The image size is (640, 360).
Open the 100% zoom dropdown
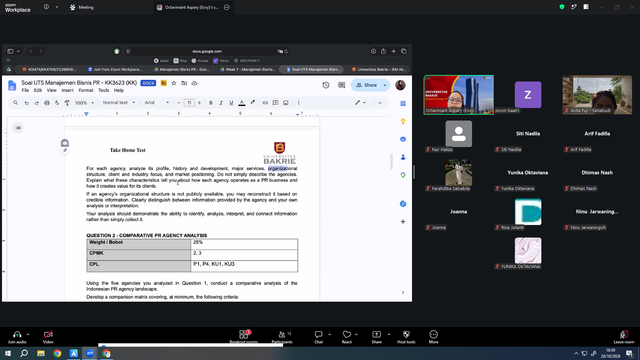click(84, 103)
